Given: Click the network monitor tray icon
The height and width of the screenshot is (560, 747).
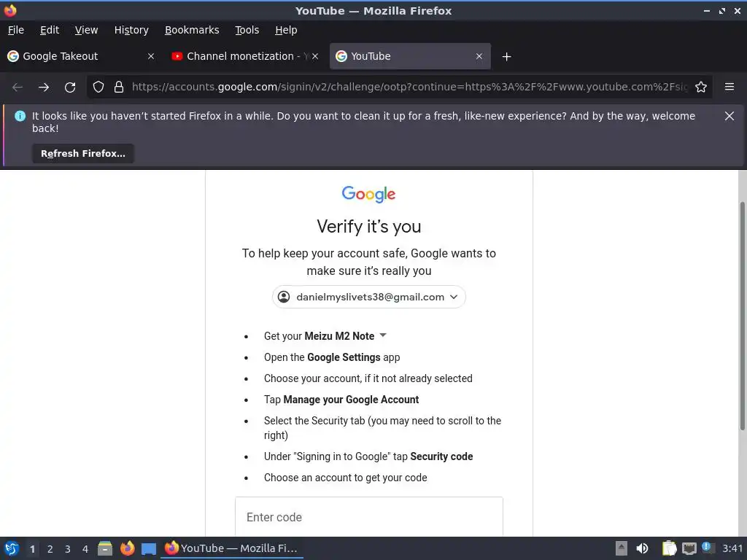Looking at the screenshot, I should tap(689, 548).
